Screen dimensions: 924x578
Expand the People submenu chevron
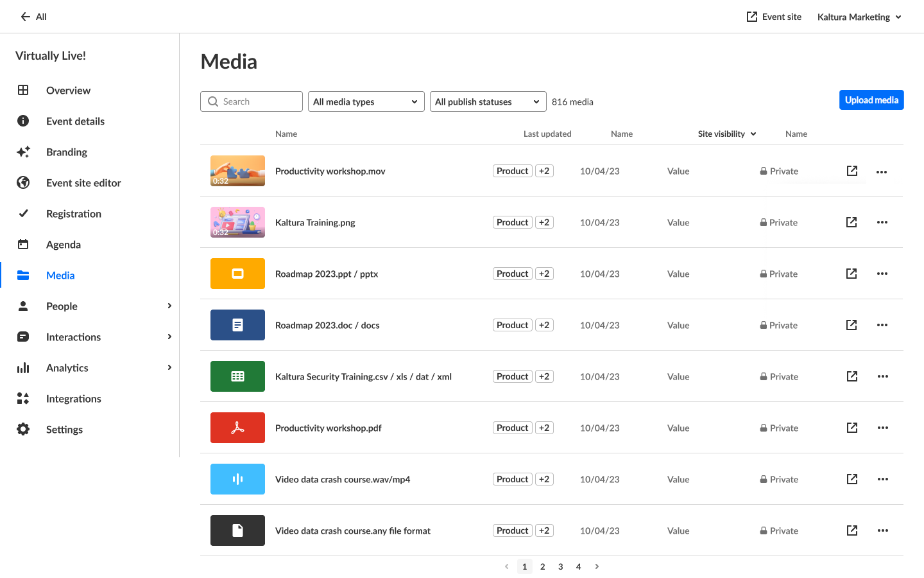169,306
